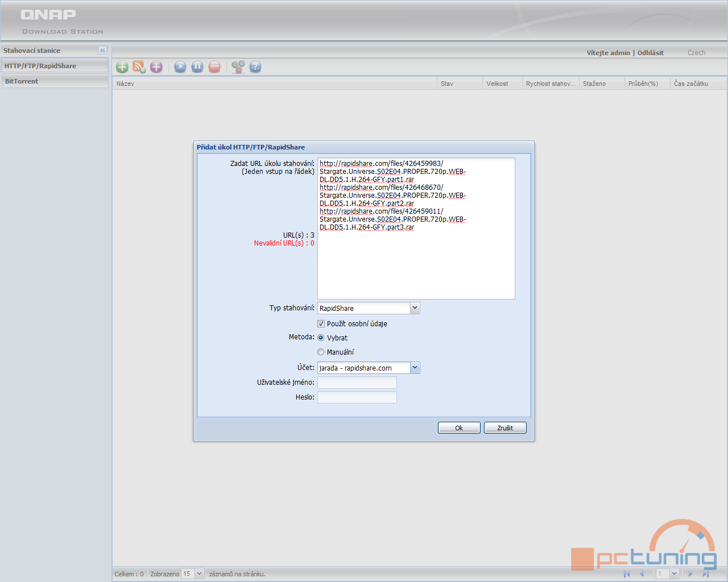
Task: Cancel the dialog with the Zrušit button
Action: click(505, 428)
